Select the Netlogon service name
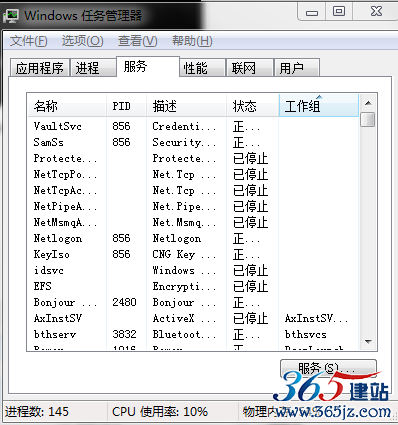The height and width of the screenshot is (425, 398). tap(58, 238)
